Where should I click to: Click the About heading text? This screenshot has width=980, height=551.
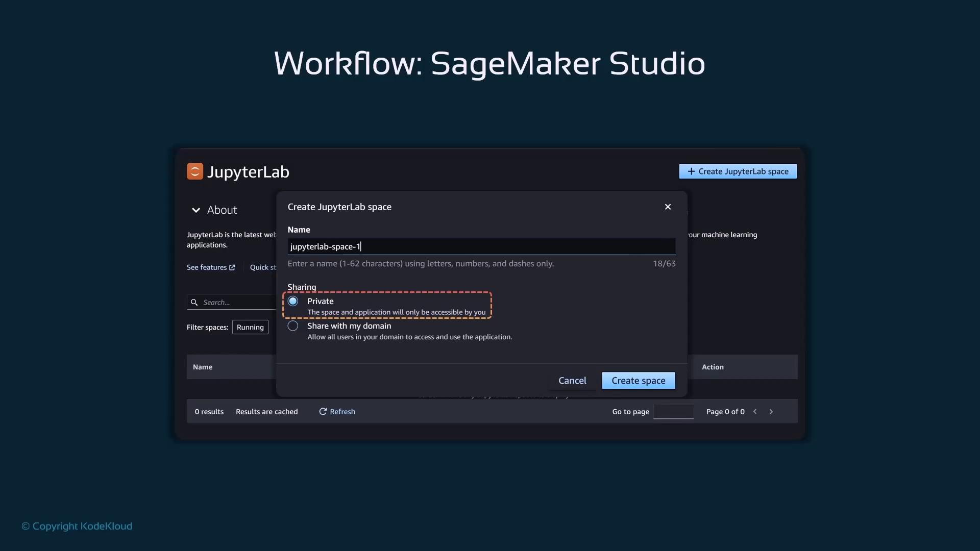click(x=222, y=210)
